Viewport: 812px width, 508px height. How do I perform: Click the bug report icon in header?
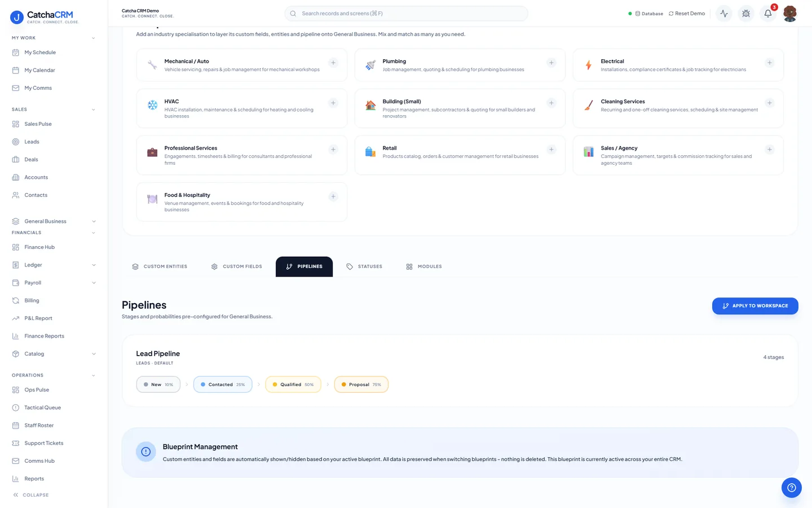tap(746, 14)
